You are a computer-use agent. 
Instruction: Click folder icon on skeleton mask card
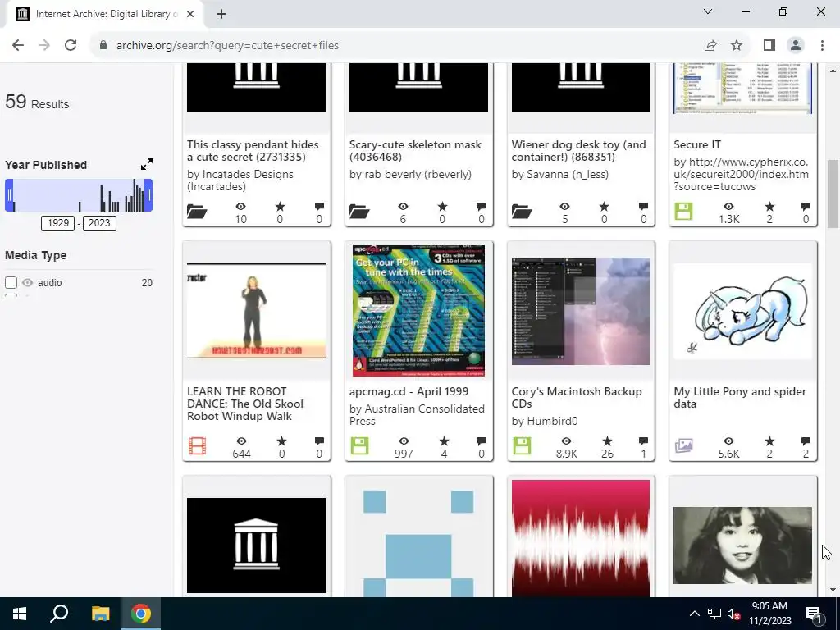(359, 212)
